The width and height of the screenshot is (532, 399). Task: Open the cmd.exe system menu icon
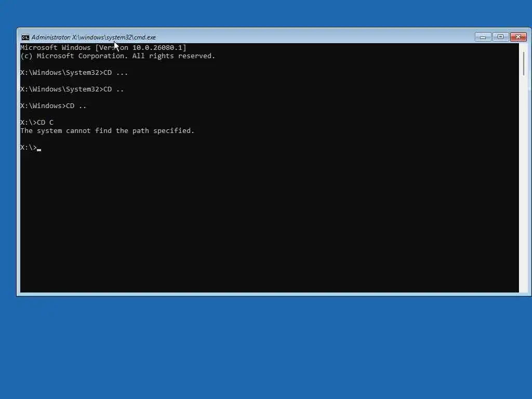point(25,37)
